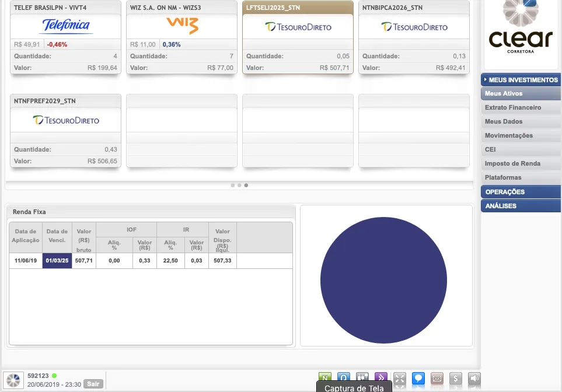
Task: Open the candlestick chart icon
Action: pos(362,378)
